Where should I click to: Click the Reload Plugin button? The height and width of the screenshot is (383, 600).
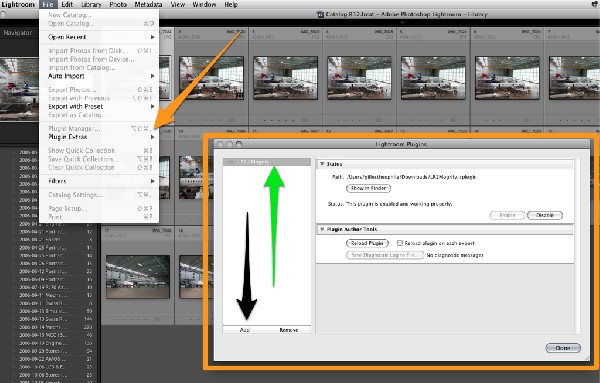(367, 243)
